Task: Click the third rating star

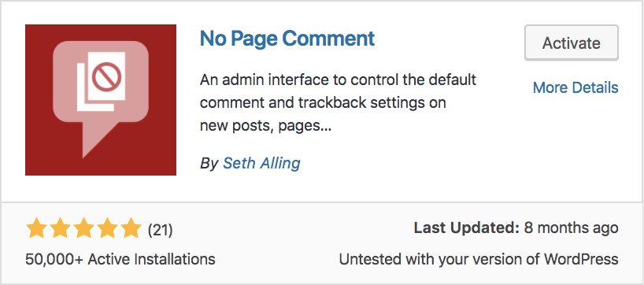Action: 83,228
